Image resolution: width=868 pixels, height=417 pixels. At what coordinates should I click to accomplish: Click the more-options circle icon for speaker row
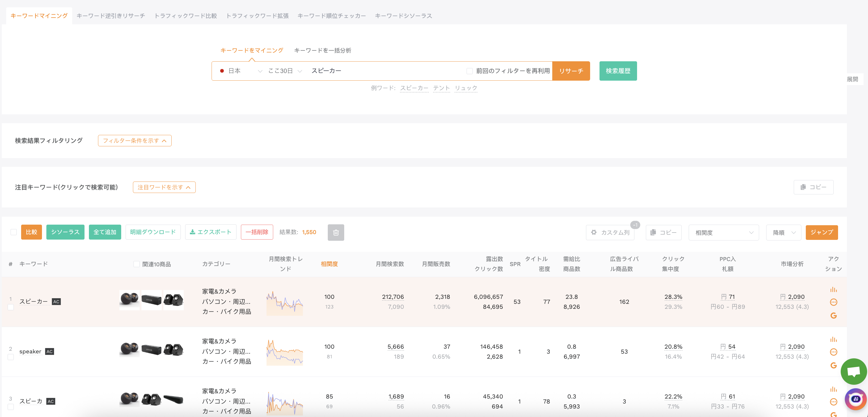pyautogui.click(x=833, y=352)
